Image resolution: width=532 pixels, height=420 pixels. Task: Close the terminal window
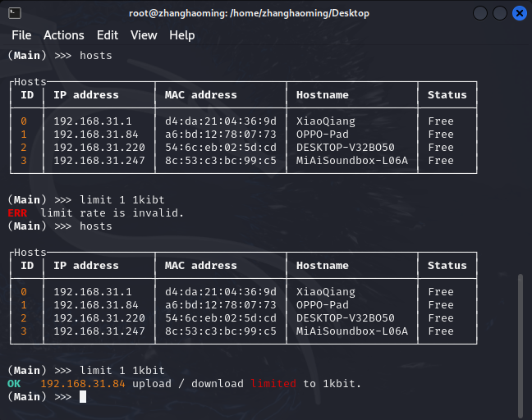point(519,13)
